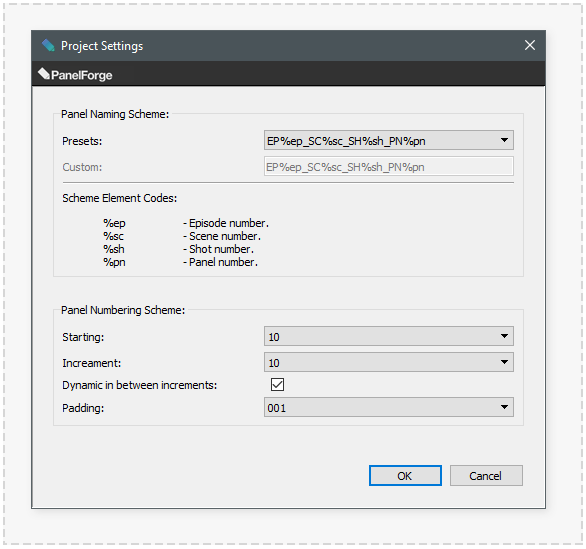The width and height of the screenshot is (586, 549).
Task: Open the Increment value dropdown
Action: [x=389, y=362]
